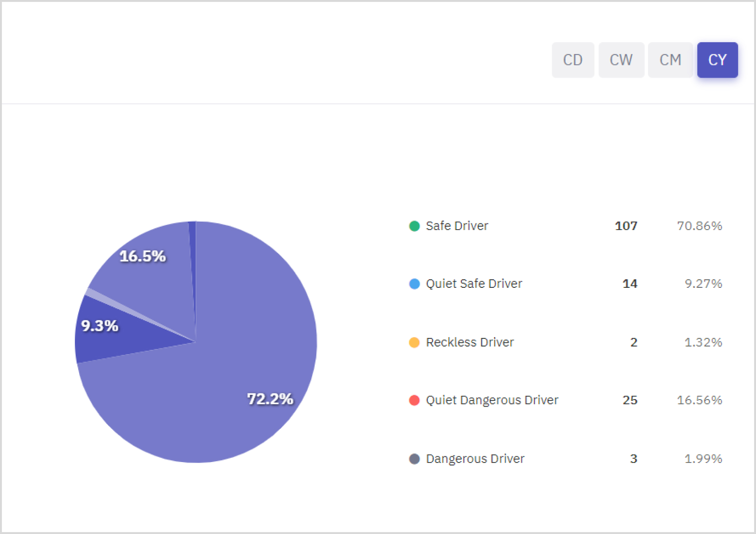Toggle the Safe Driver legend label
This screenshot has height=534, width=756.
coord(457,226)
